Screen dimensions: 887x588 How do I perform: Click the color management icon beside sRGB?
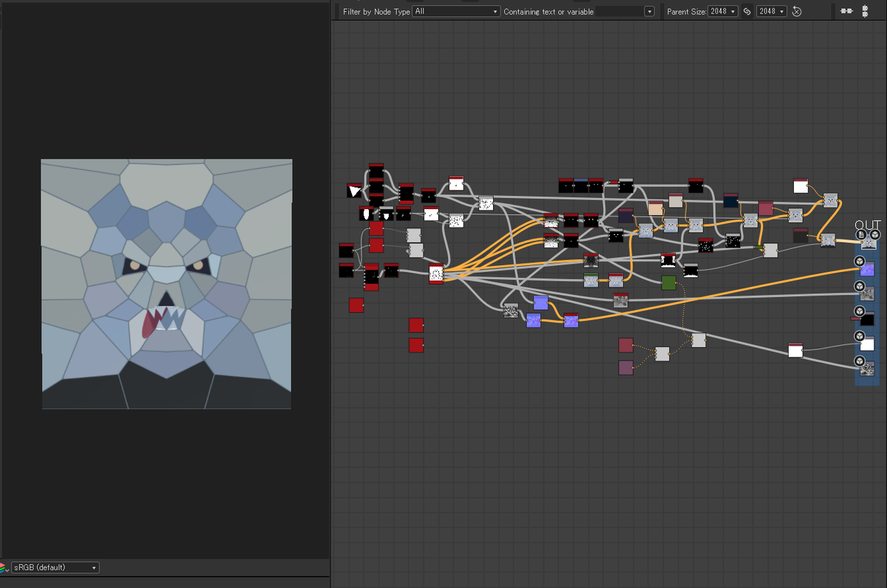4,567
